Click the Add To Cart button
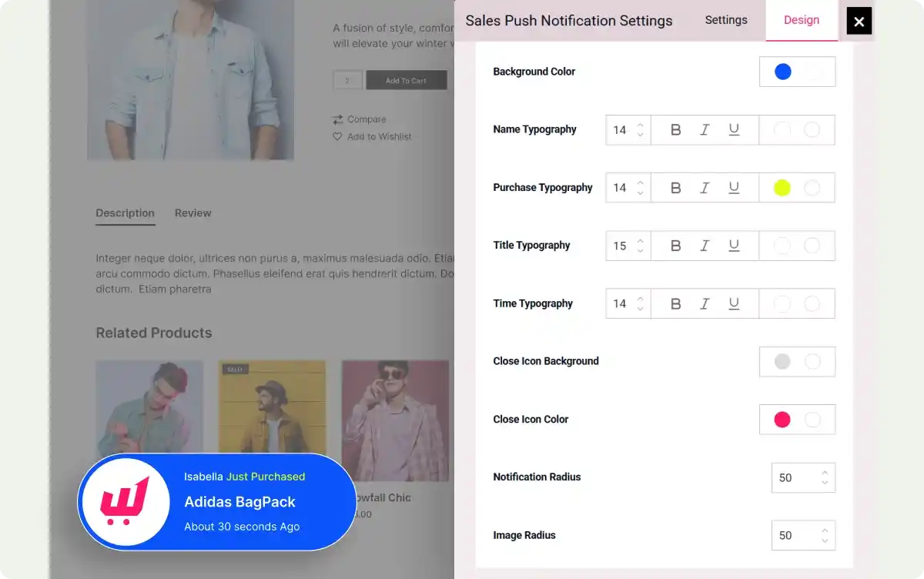The height and width of the screenshot is (579, 924). [407, 79]
